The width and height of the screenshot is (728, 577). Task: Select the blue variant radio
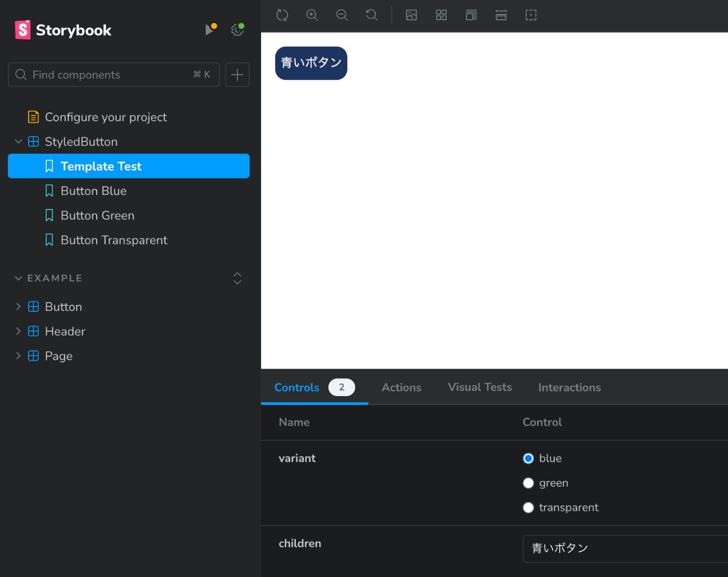click(528, 458)
